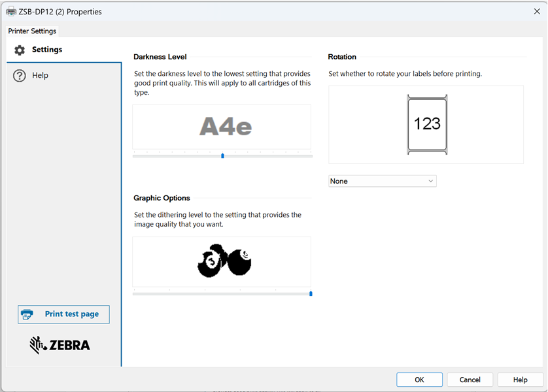Click the Print test page button
Viewport: 548px width, 392px height.
[63, 314]
